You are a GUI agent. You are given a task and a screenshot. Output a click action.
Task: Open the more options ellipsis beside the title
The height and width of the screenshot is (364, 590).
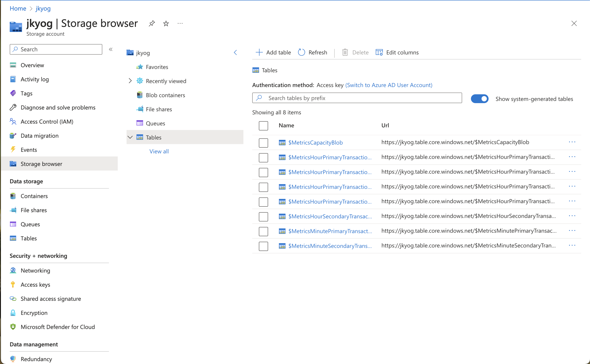[180, 23]
